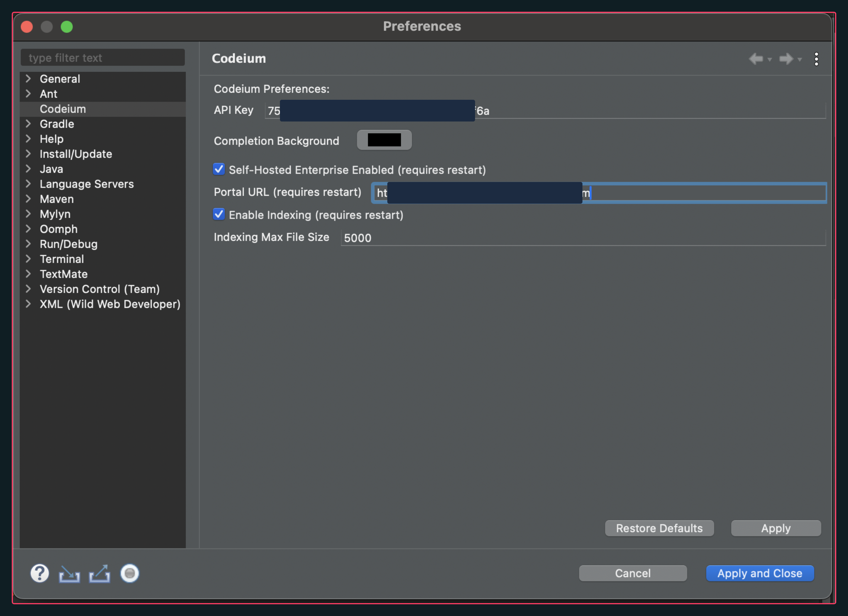Expand the Version Control (Team) node
The image size is (848, 616).
coord(28,289)
